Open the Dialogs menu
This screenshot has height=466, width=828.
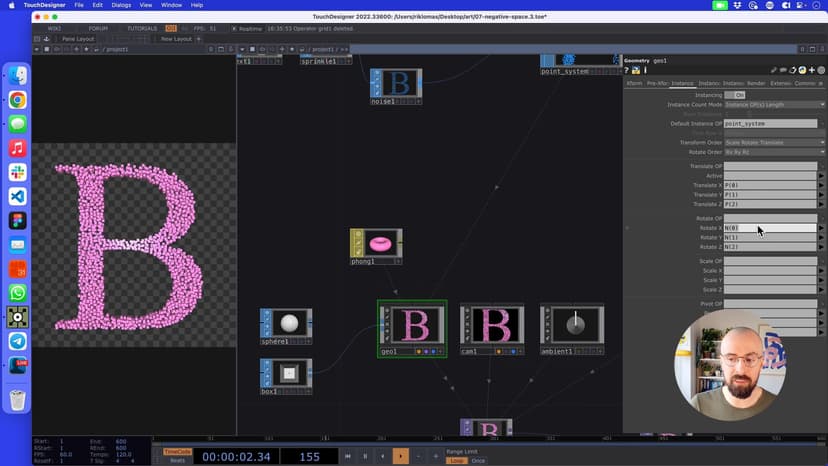(121, 5)
